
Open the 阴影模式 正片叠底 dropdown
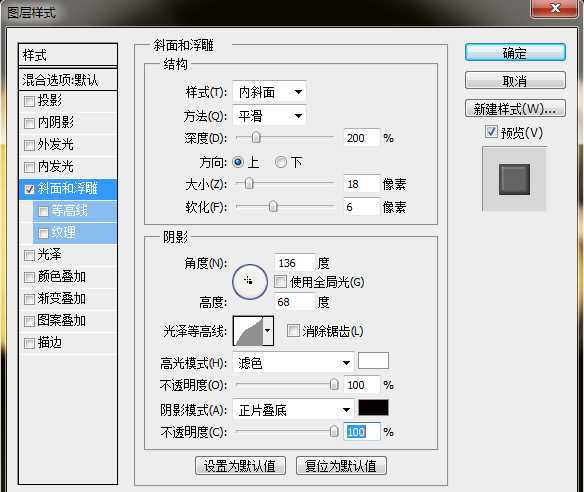pos(293,410)
